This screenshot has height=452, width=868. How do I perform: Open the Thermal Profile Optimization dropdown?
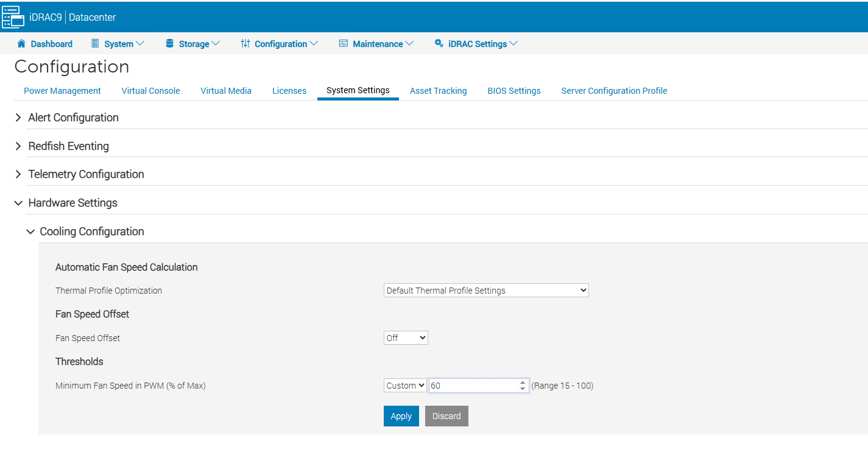click(x=486, y=291)
